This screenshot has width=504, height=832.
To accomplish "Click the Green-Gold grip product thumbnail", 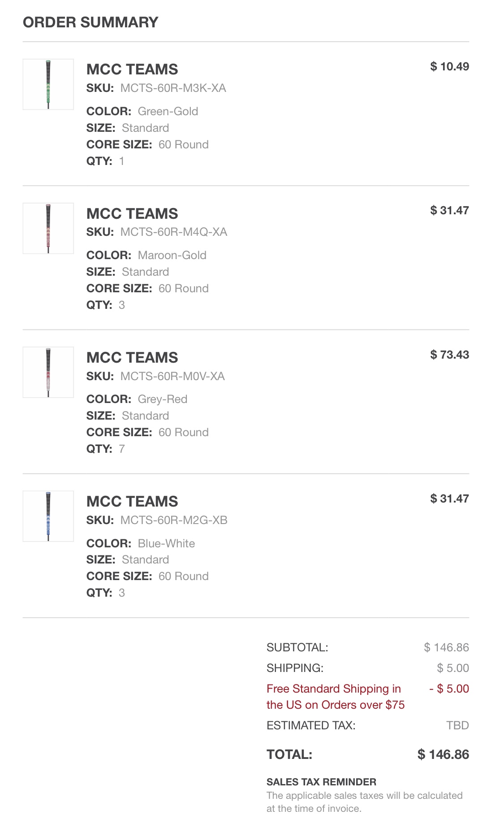I will [48, 84].
